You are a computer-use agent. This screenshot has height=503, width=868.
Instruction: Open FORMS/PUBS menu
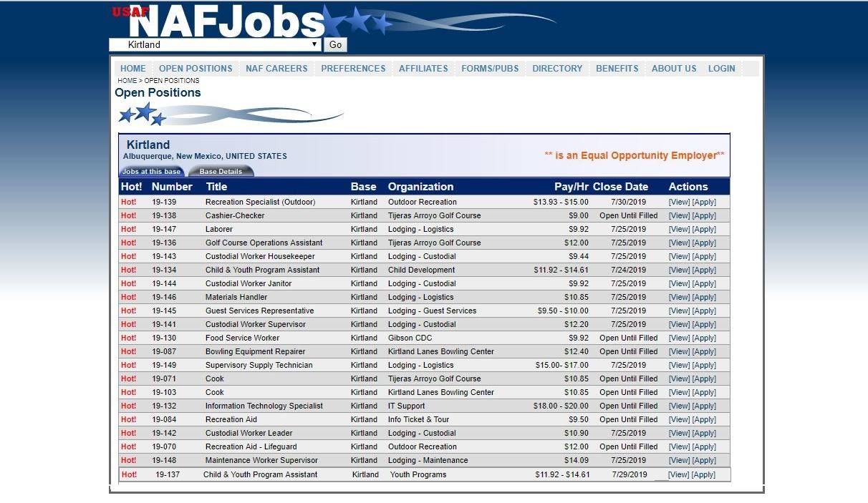pos(490,69)
